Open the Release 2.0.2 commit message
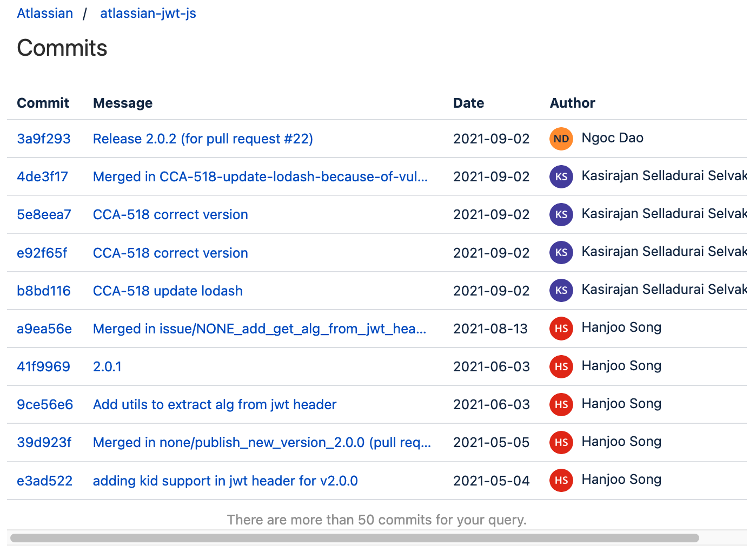 (x=203, y=139)
